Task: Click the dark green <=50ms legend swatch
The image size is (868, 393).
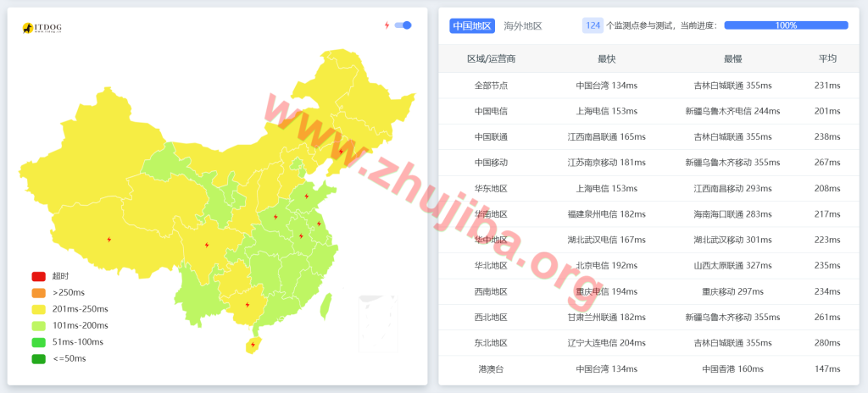Action: tap(38, 358)
